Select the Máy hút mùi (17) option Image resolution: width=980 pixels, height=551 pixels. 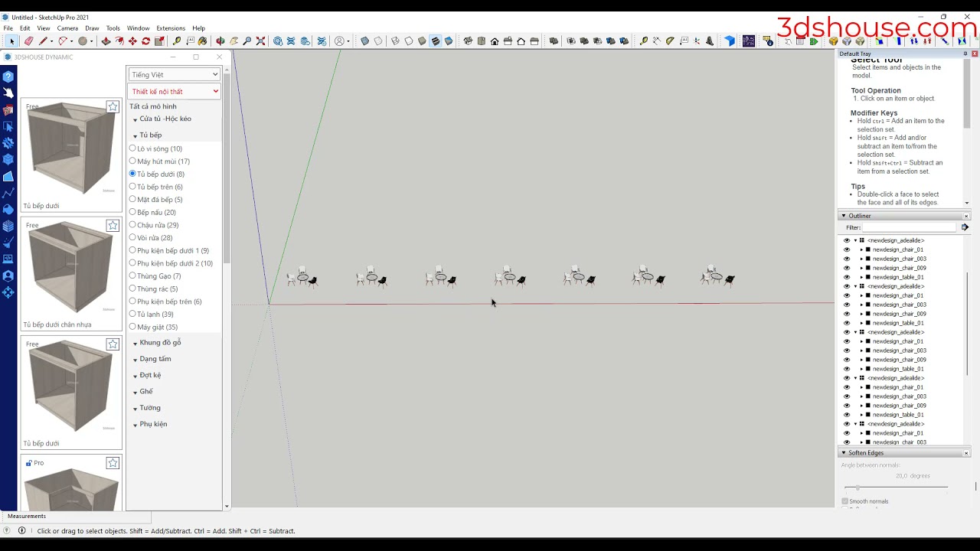click(x=132, y=161)
